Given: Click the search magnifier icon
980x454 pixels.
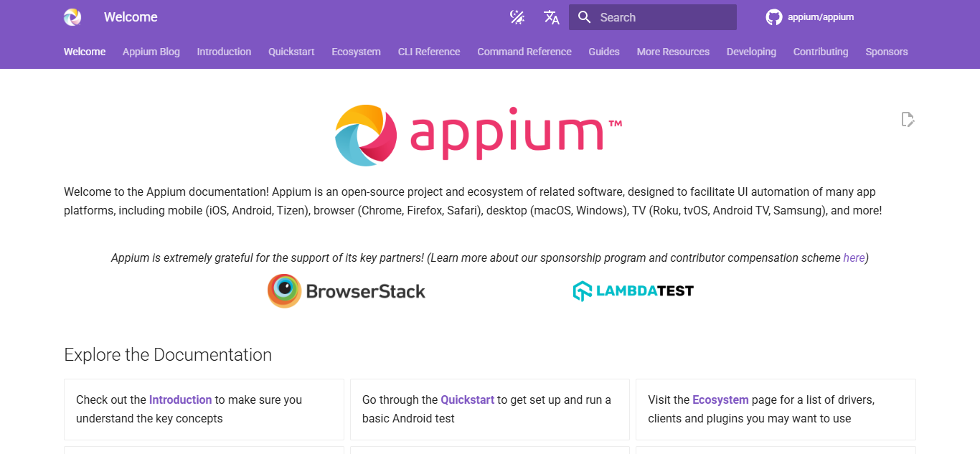Looking at the screenshot, I should [584, 16].
